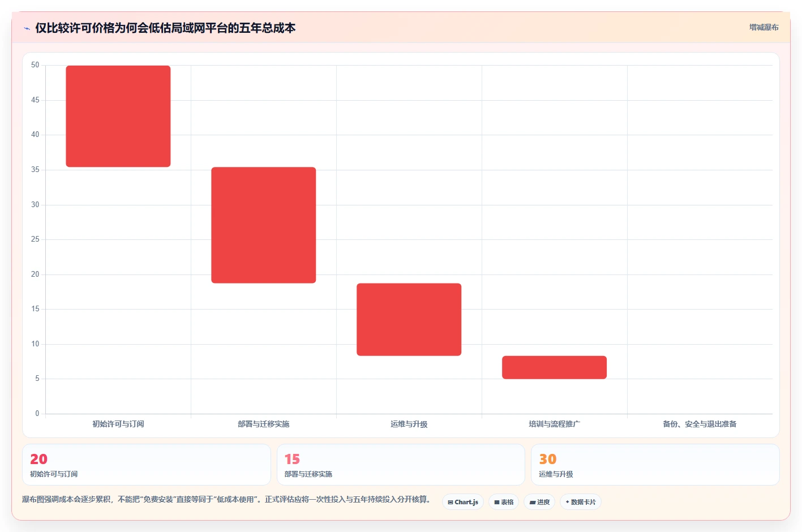Click the y-axis value 25
This screenshot has height=532, width=802.
tap(35, 239)
